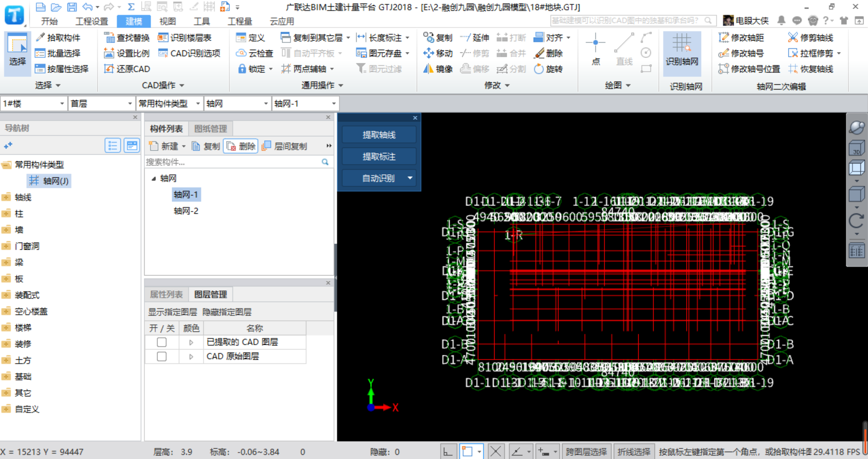
Task: Click 修剪轴线 trim axis line
Action: [x=810, y=38]
